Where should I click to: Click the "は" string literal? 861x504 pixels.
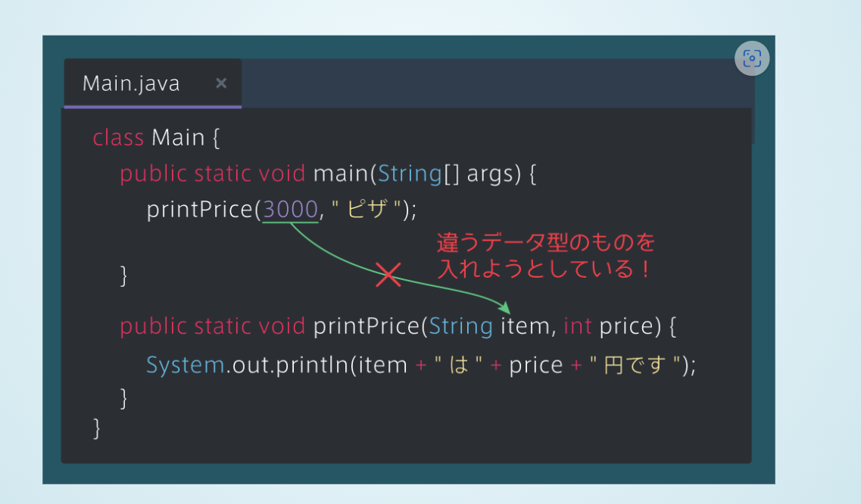(459, 366)
